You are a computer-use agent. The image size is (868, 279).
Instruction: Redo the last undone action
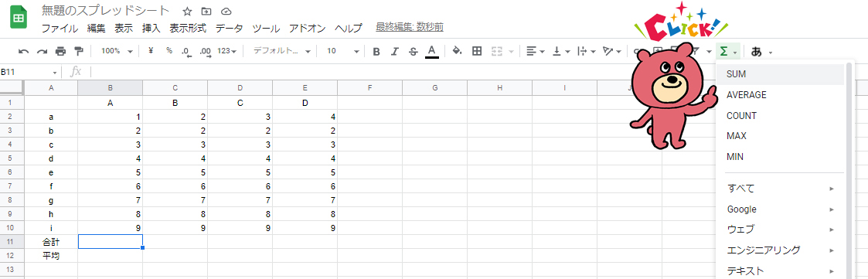pyautogui.click(x=42, y=52)
